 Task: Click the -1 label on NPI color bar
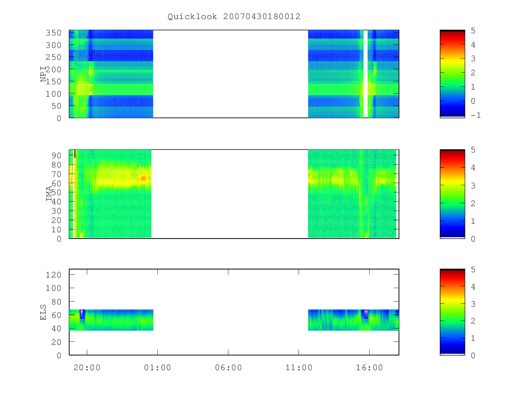click(476, 115)
